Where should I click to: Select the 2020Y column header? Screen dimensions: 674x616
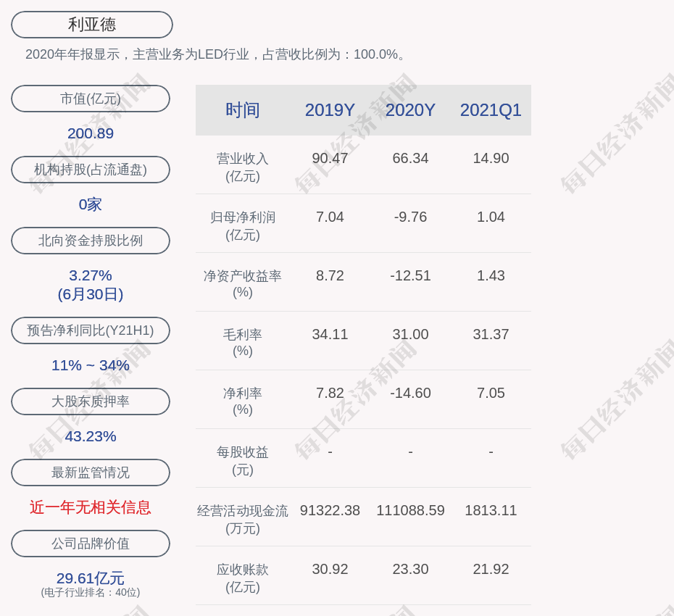[x=410, y=110]
